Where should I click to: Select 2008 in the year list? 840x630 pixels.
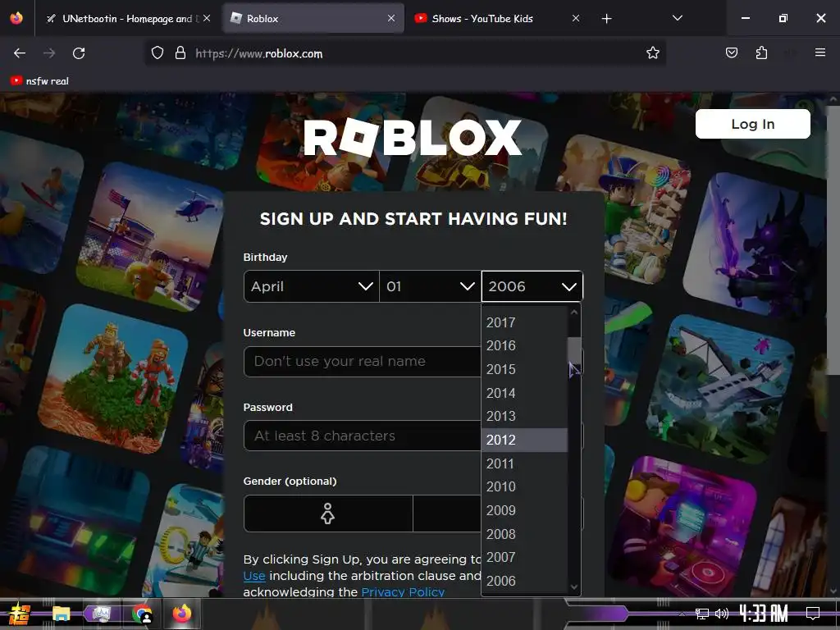(x=524, y=533)
